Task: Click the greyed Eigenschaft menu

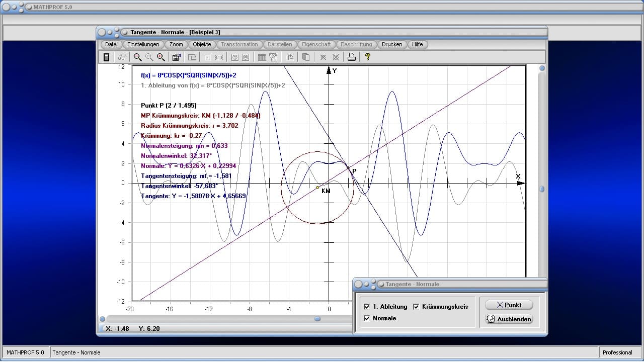Action: (x=316, y=44)
